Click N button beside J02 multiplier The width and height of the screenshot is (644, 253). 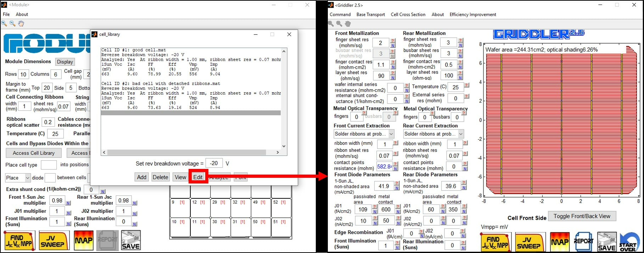(135, 213)
